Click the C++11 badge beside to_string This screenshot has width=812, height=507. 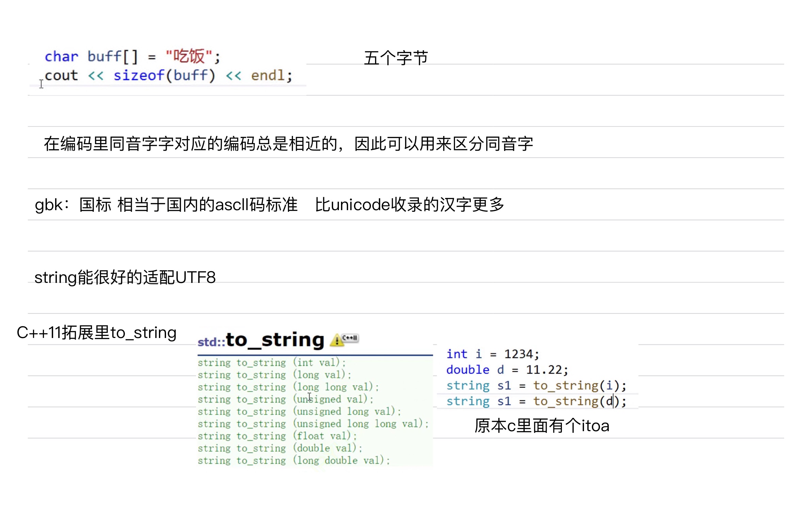tap(350, 338)
